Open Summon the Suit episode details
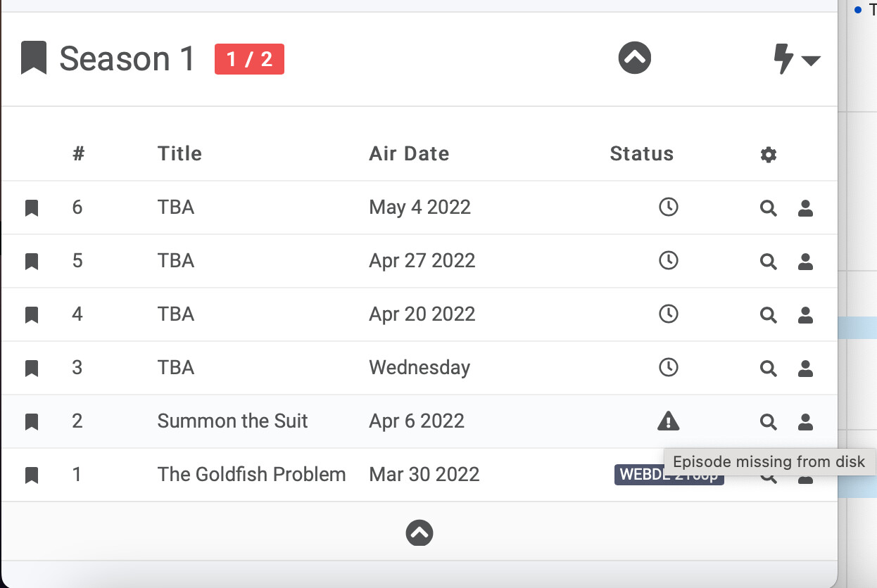Viewport: 877px width, 588px height. (x=232, y=421)
